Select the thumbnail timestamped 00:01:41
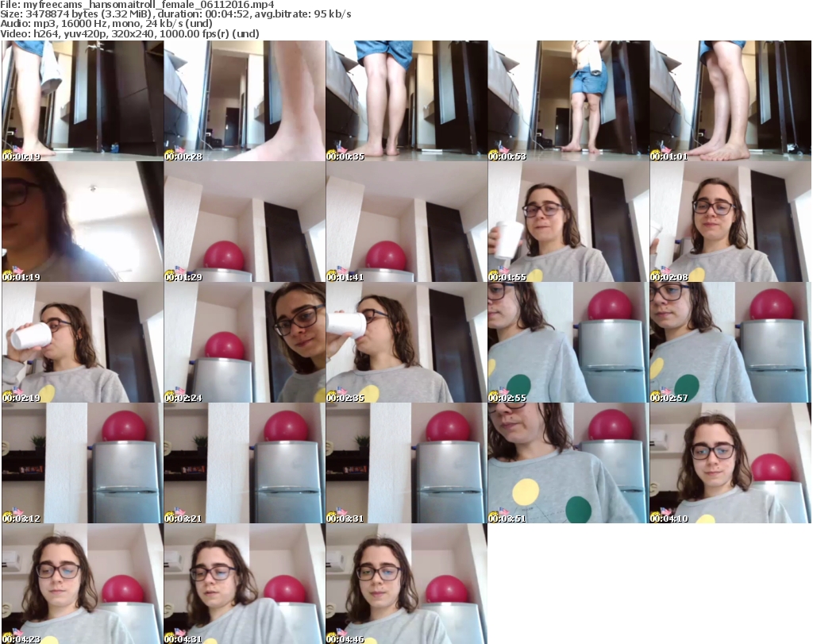 pos(406,222)
